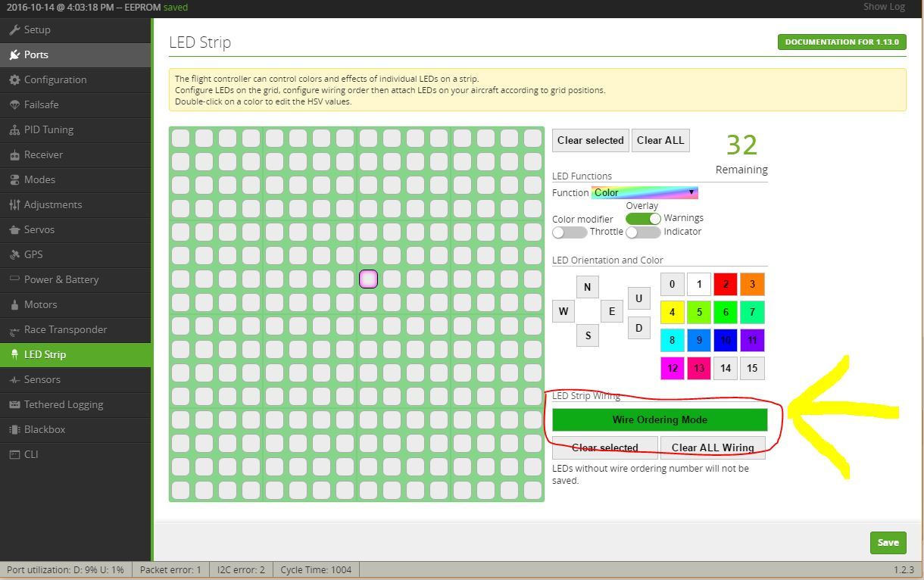This screenshot has height=580, width=924.
Task: Click the Blackbox icon
Action: (x=14, y=429)
